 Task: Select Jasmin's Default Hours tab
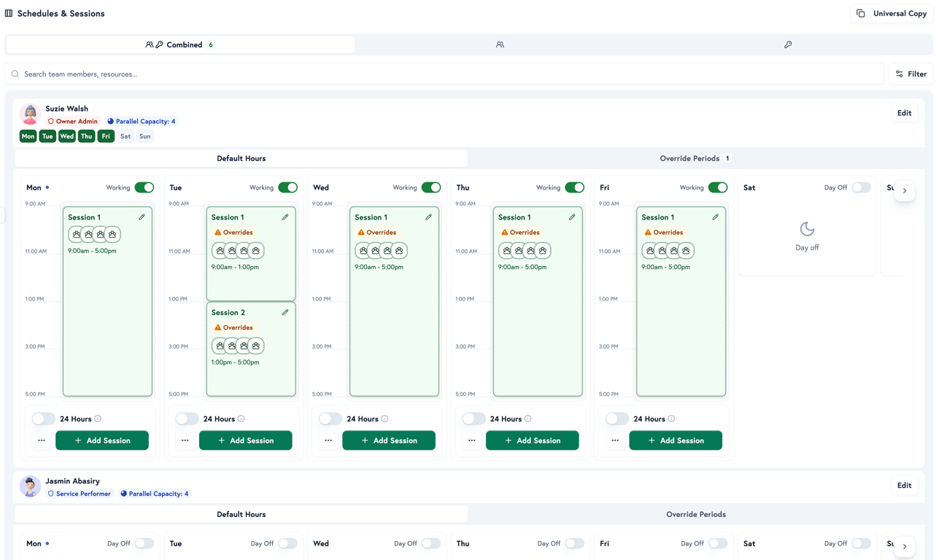pos(241,514)
